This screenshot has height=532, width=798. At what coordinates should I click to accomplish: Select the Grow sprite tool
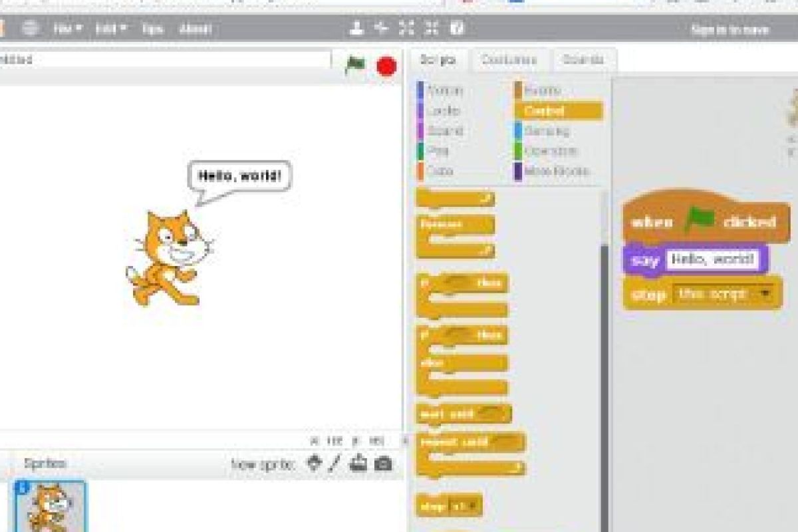(x=406, y=28)
